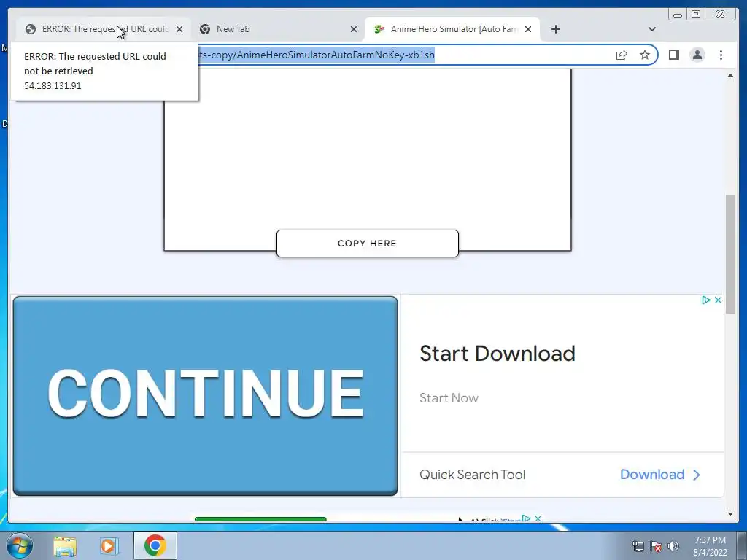Viewport: 747px width, 560px height.
Task: Click the globe favicon on ERROR tab
Action: (x=31, y=29)
